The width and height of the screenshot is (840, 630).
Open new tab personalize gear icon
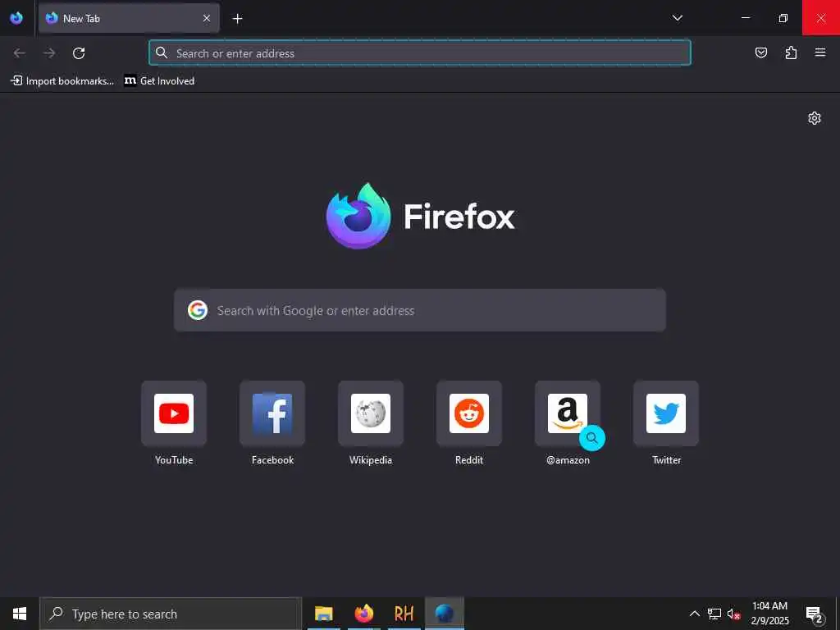[x=815, y=118]
